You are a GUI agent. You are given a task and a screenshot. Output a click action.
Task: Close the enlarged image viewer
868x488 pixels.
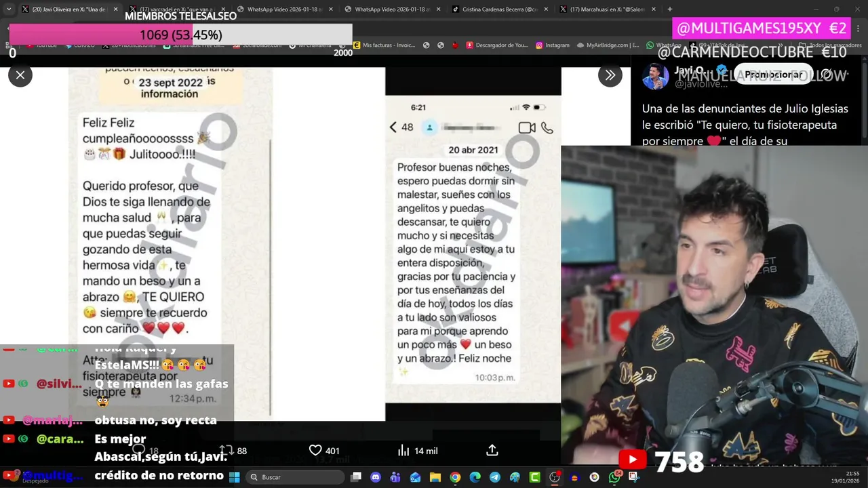(x=20, y=75)
